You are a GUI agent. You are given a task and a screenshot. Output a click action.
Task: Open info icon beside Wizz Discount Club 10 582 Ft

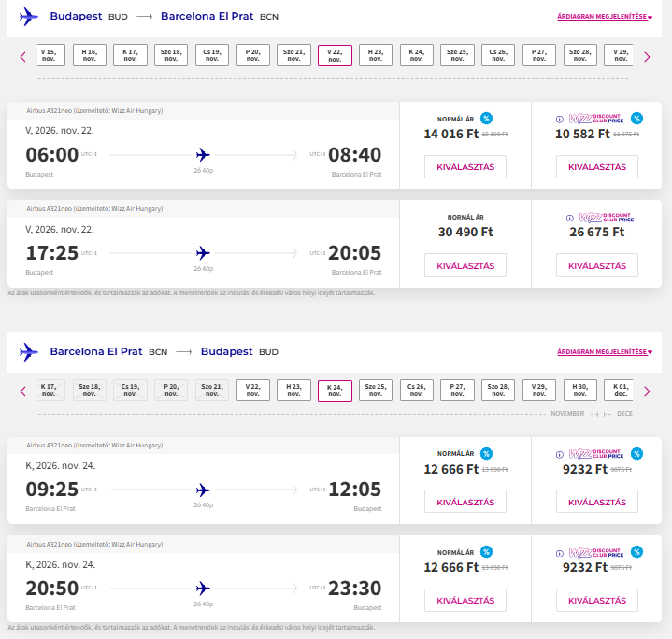coord(559,119)
